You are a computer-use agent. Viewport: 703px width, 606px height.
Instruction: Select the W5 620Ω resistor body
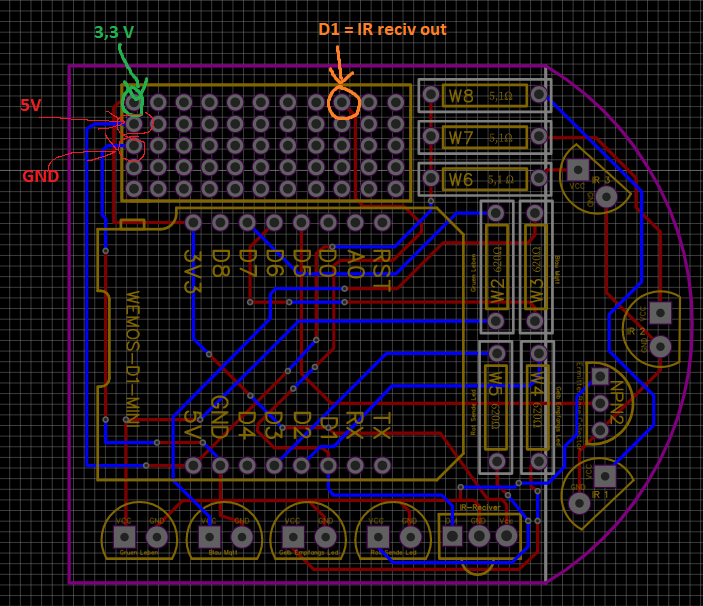tap(496, 407)
